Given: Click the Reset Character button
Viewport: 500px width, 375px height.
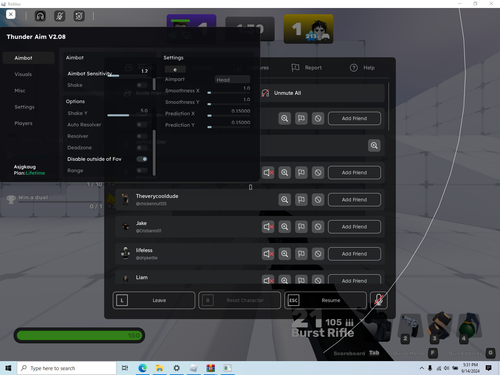Looking at the screenshot, I should pyautogui.click(x=239, y=300).
